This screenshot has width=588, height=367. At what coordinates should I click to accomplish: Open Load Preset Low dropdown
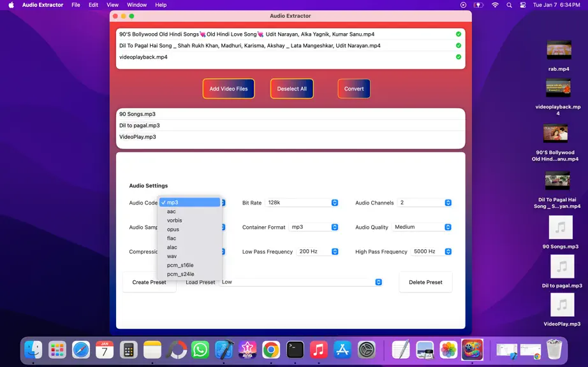301,282
